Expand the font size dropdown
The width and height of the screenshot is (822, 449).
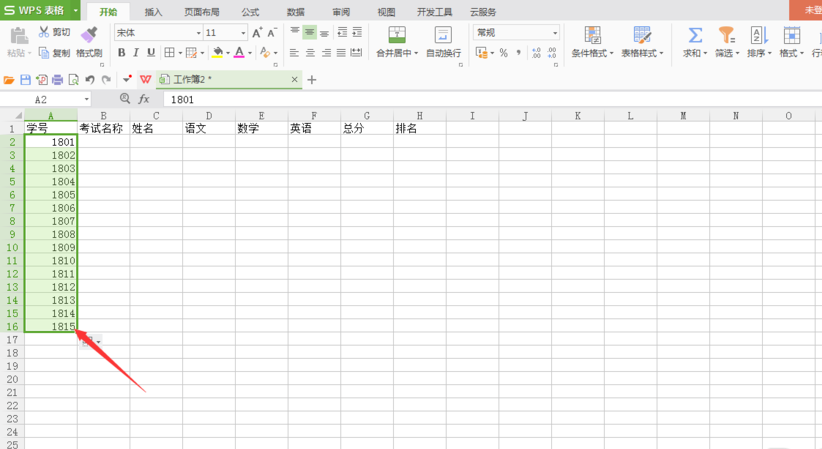pos(242,33)
